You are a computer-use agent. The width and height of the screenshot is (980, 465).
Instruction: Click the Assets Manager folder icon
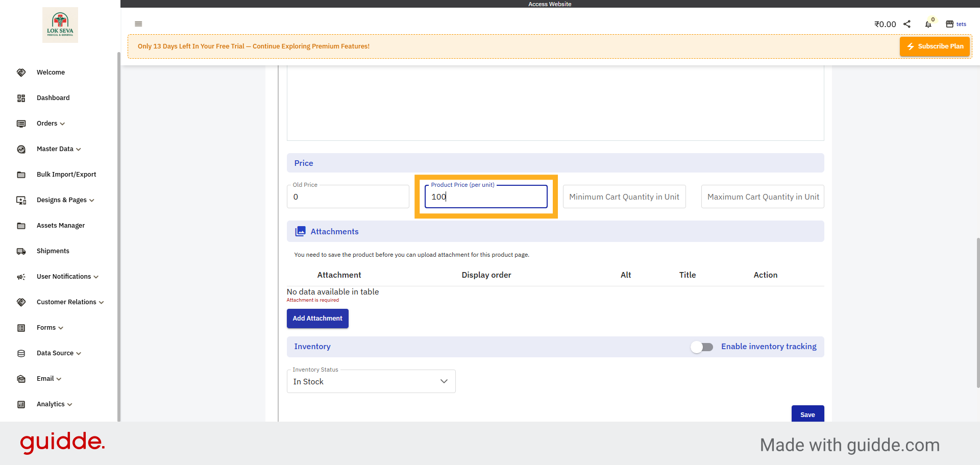coord(21,226)
